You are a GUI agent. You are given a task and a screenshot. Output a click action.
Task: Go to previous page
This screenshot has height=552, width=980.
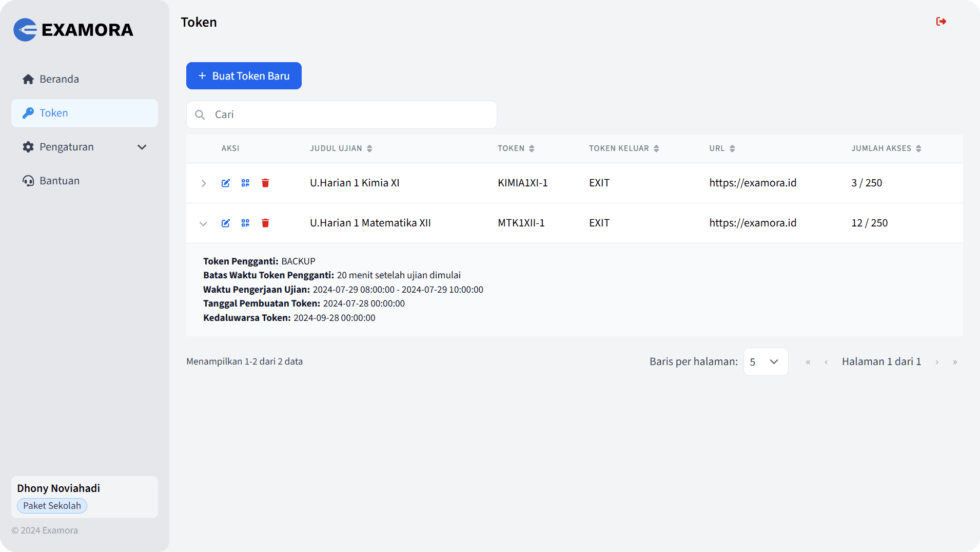tap(826, 362)
